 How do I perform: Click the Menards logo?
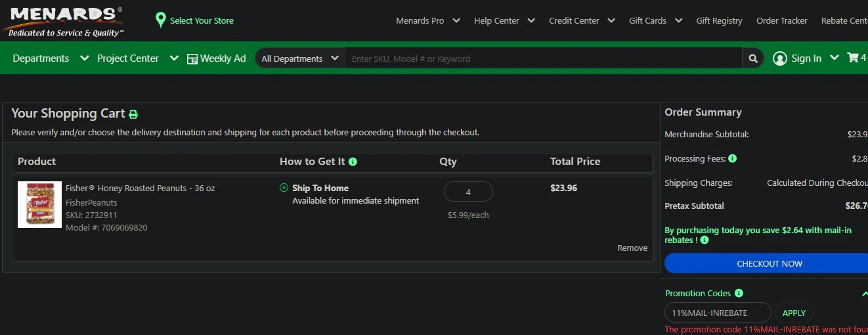[x=64, y=21]
